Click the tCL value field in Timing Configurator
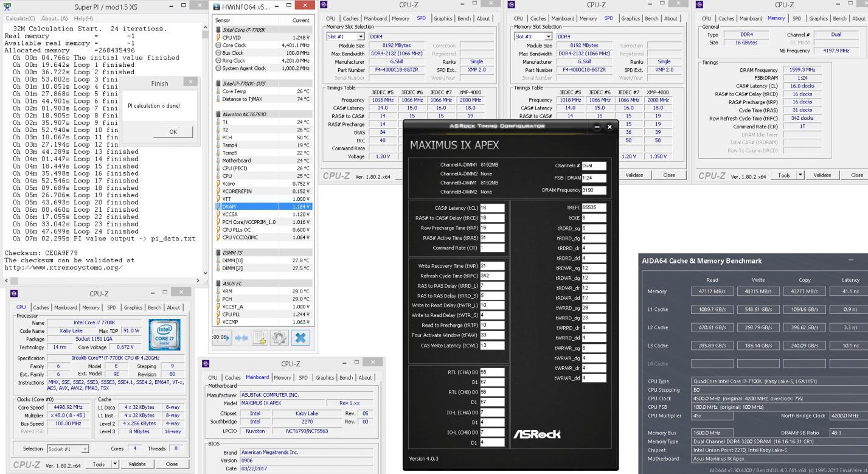The height and width of the screenshot is (474, 868). (x=492, y=208)
